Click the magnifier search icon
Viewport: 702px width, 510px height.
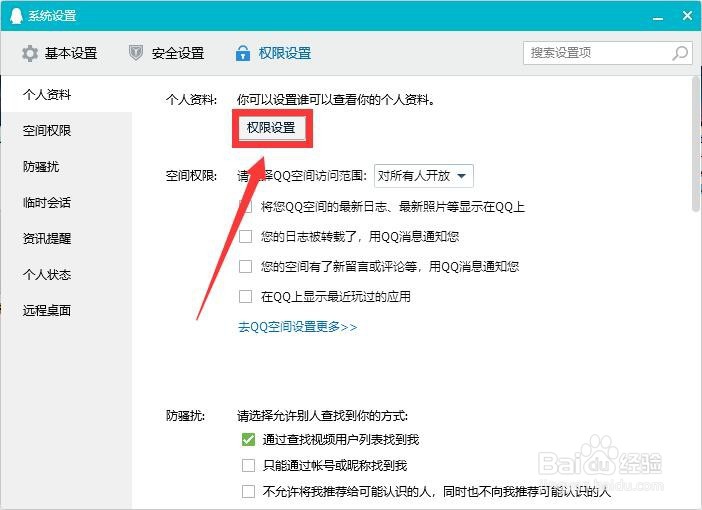pyautogui.click(x=680, y=53)
